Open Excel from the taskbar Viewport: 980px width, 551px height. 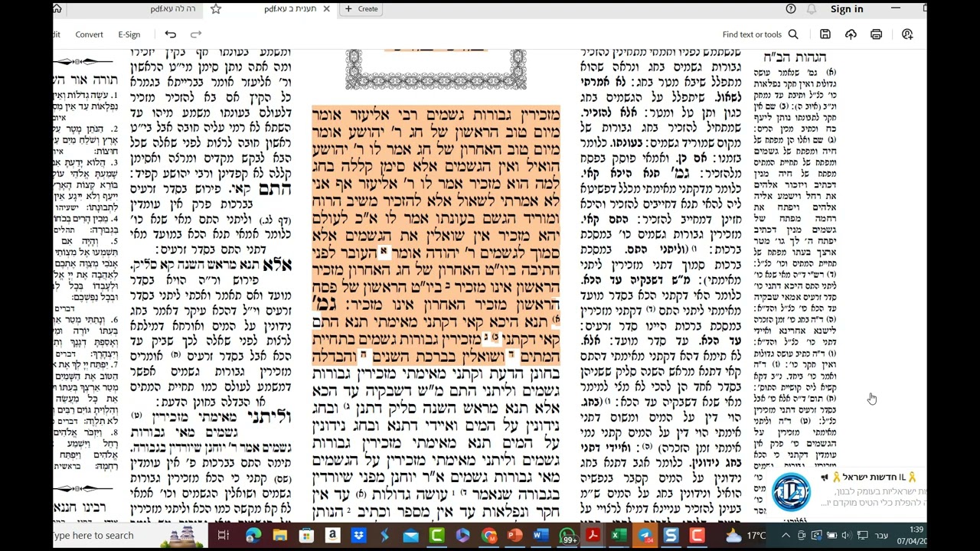click(619, 536)
